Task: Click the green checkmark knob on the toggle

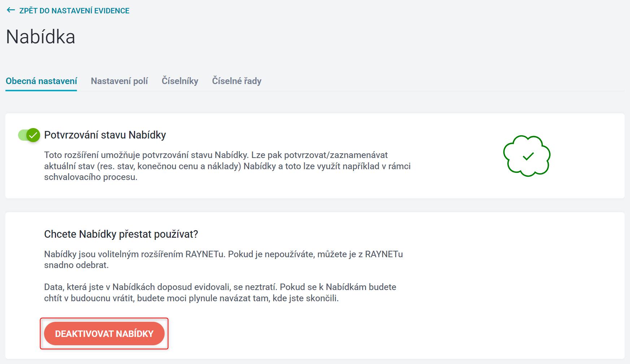Action: (33, 135)
